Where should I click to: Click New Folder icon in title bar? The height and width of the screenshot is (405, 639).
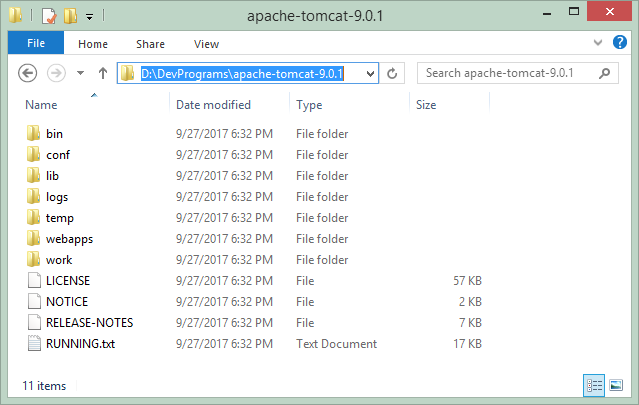71,16
